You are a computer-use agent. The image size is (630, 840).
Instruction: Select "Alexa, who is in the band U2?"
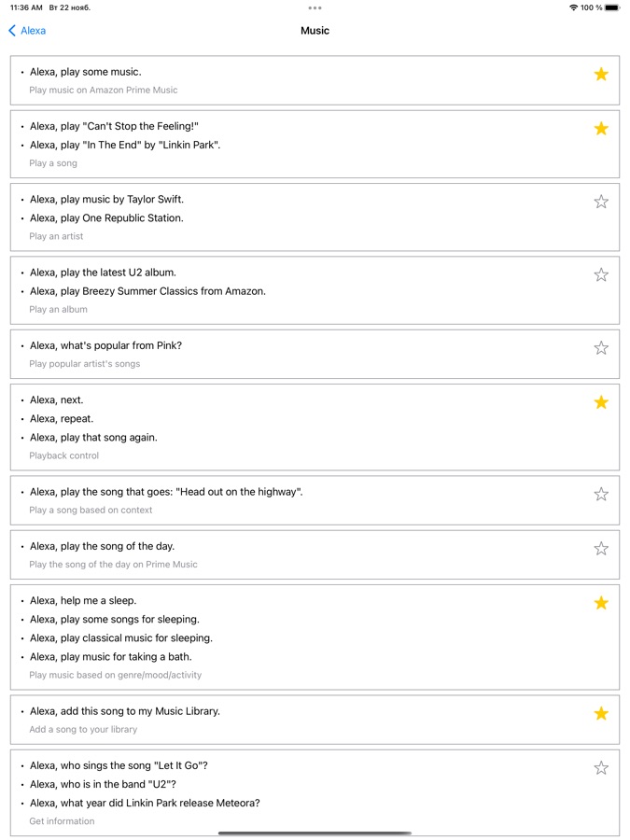[x=103, y=785]
